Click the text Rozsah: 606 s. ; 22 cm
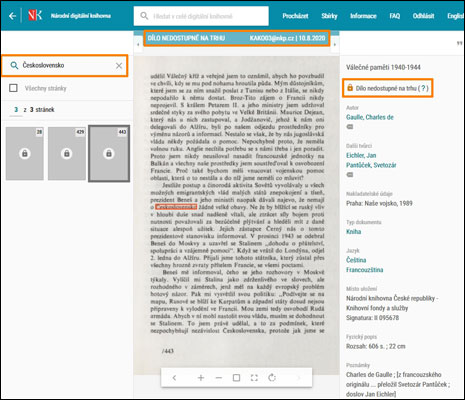The width and height of the screenshot is (465, 400). coord(376,346)
